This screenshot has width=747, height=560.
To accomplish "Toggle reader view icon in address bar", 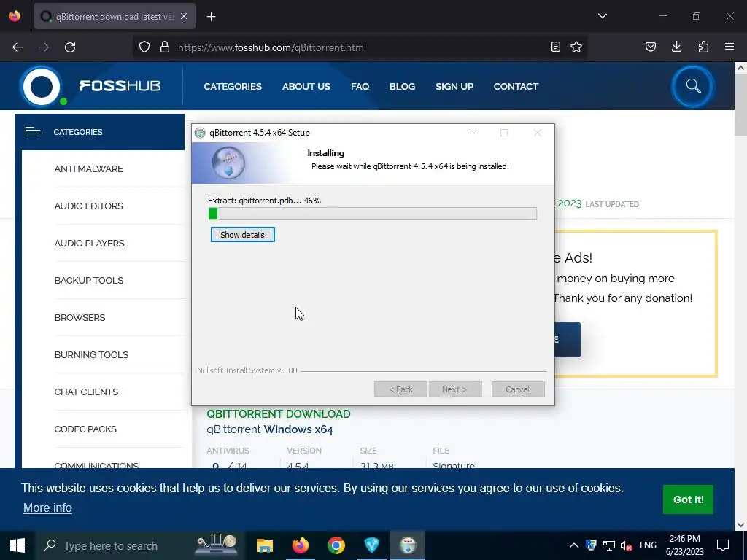I will point(555,47).
